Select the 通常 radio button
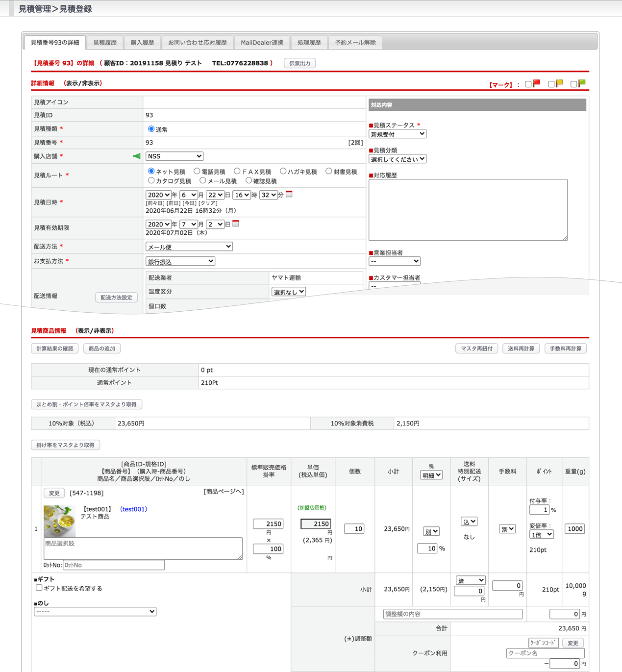This screenshot has width=622, height=672. pos(151,129)
